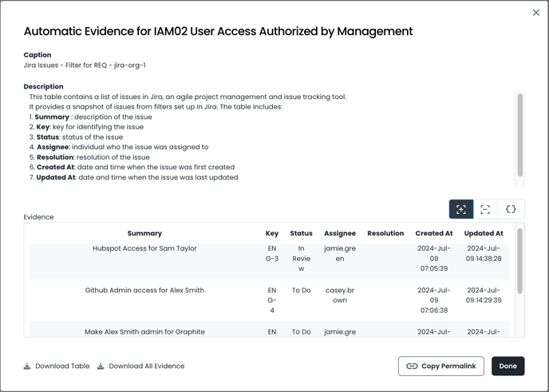Select the Github Admin access for Alex Smith row
The image size is (549, 392).
click(x=144, y=291)
